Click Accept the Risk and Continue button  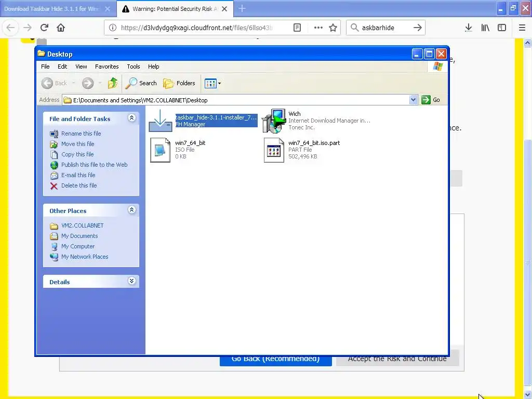[x=397, y=361]
